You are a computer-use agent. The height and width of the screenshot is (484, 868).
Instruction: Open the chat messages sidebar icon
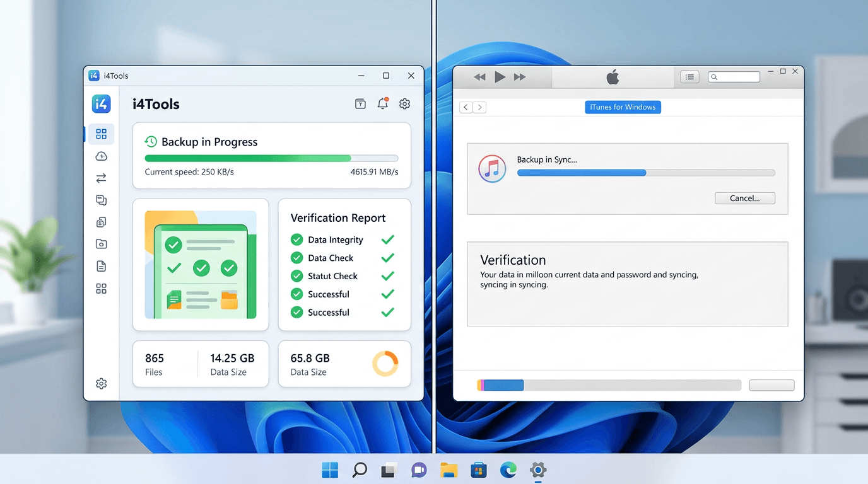pos(101,200)
